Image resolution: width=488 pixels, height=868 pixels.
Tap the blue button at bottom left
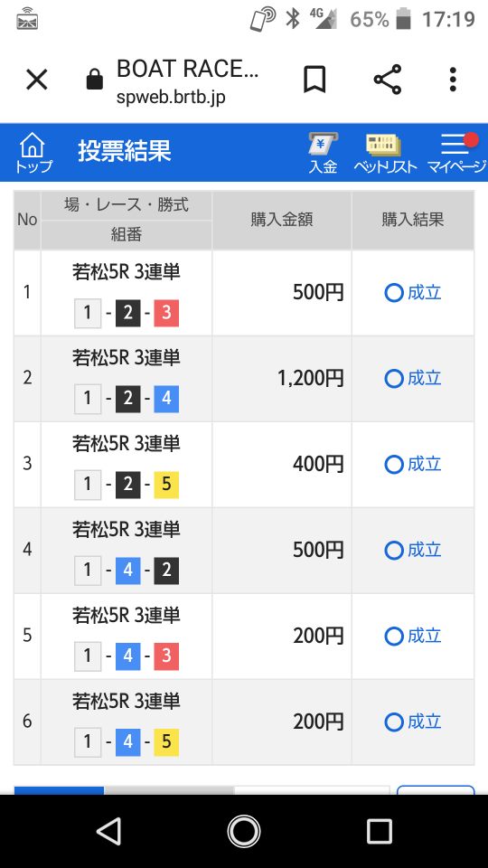(59, 790)
